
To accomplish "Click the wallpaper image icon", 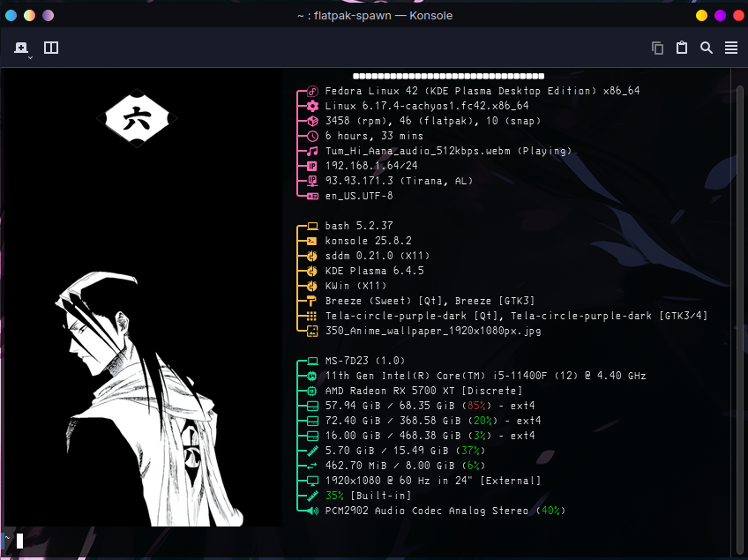I will [312, 331].
